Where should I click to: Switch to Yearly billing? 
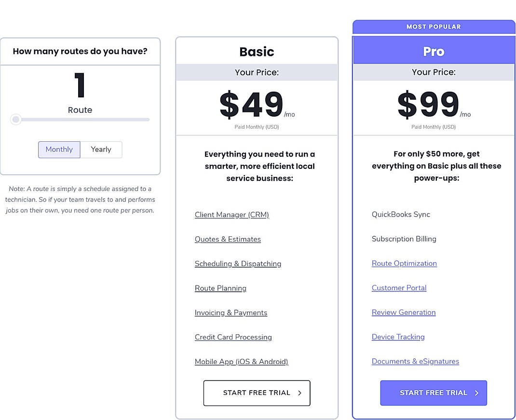101,149
